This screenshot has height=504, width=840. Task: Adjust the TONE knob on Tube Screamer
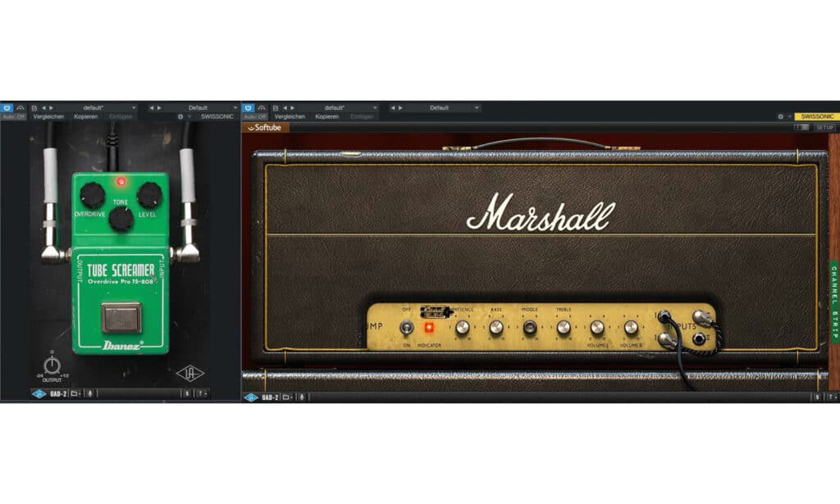[121, 219]
